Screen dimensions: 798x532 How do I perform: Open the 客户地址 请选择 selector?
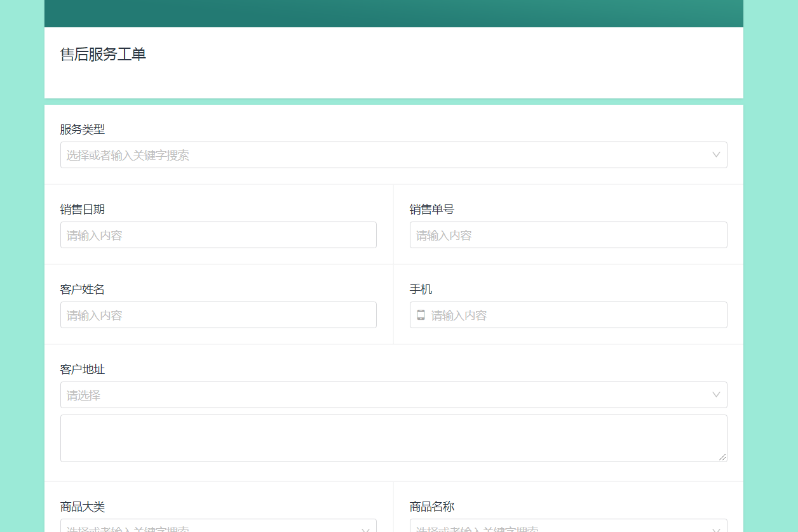(394, 395)
